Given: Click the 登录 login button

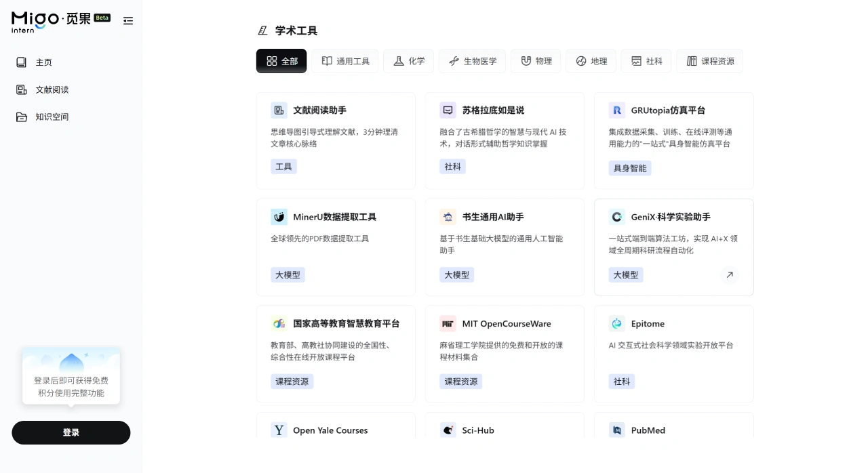Looking at the screenshot, I should 71,432.
